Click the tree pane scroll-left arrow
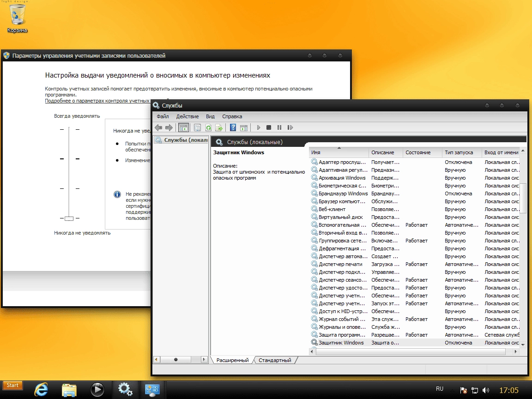 (x=157, y=359)
